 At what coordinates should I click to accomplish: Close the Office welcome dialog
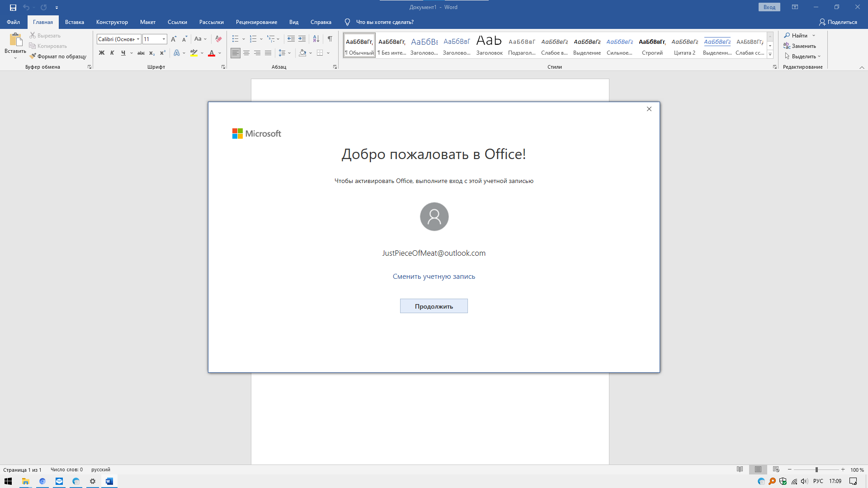pyautogui.click(x=649, y=109)
